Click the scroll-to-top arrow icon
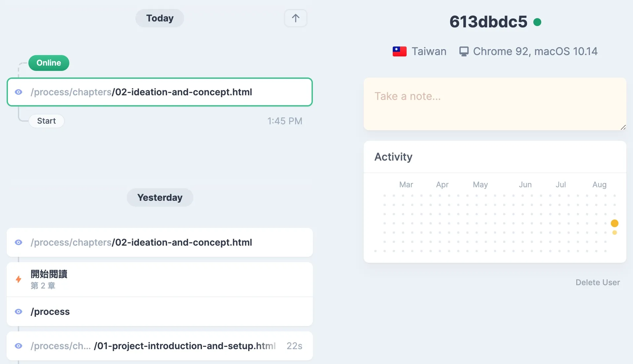The image size is (633, 364). [x=295, y=18]
